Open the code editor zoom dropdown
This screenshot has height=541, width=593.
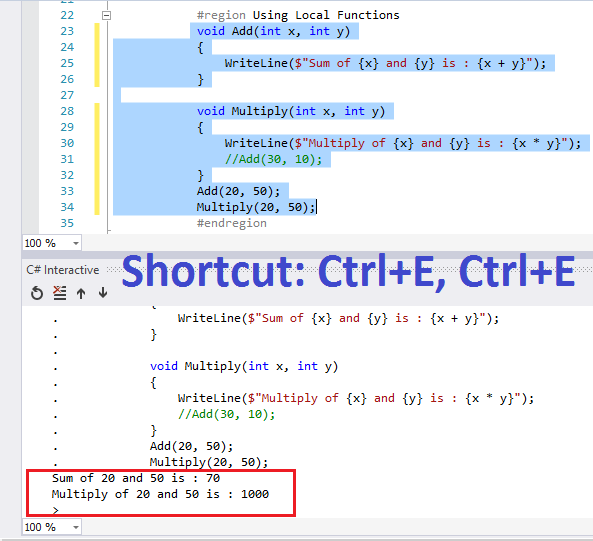76,243
